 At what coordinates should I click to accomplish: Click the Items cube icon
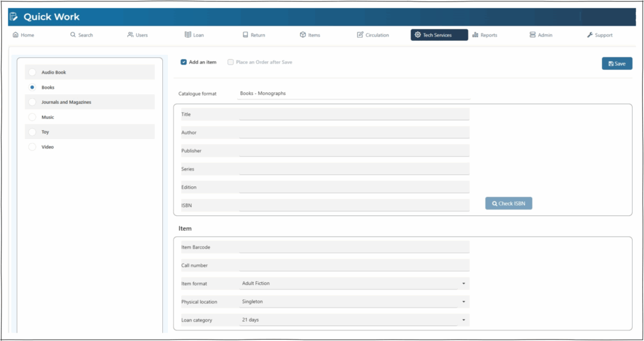[303, 35]
